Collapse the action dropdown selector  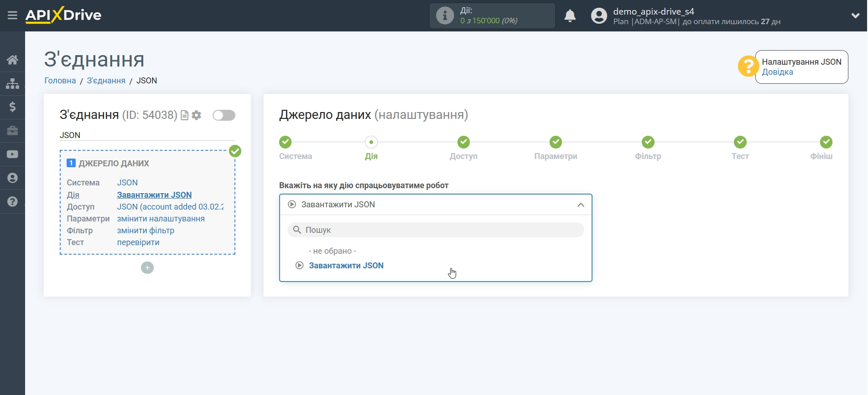[436, 205]
